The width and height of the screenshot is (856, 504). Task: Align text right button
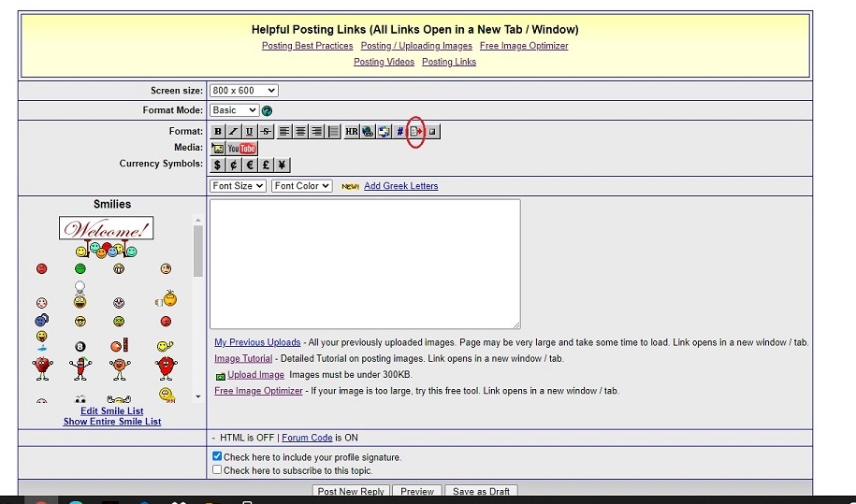click(316, 132)
